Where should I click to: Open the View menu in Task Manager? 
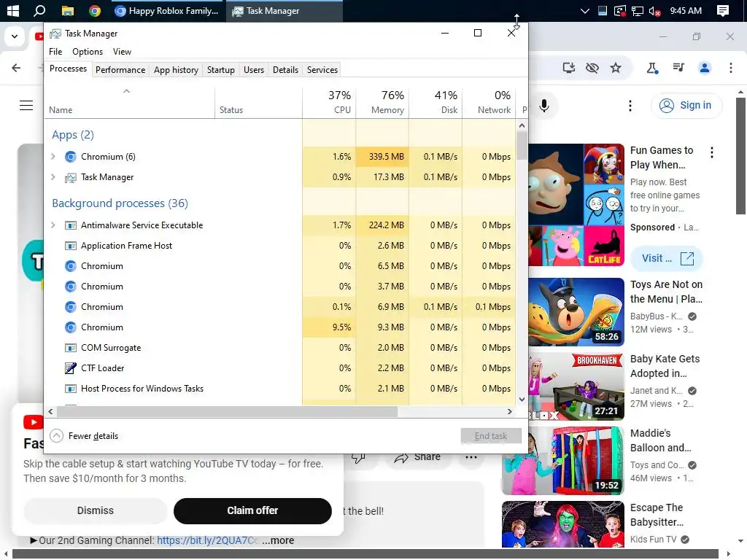[x=122, y=52]
